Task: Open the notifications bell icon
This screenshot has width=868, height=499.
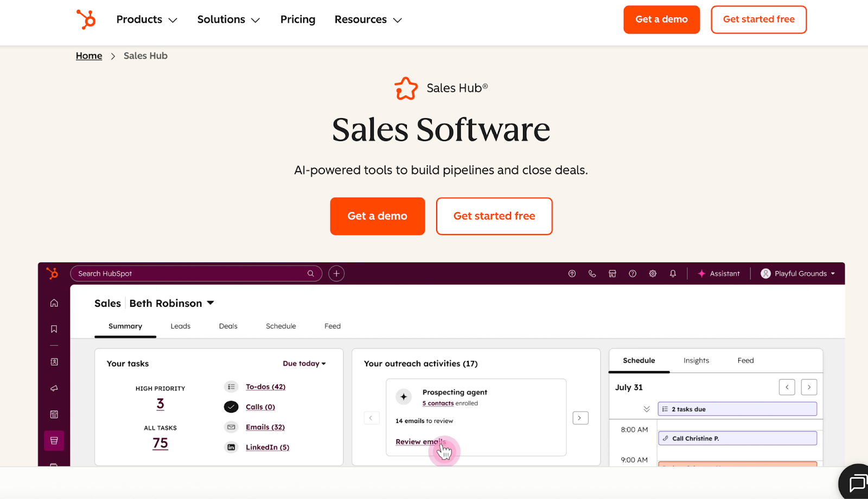Action: [673, 274]
